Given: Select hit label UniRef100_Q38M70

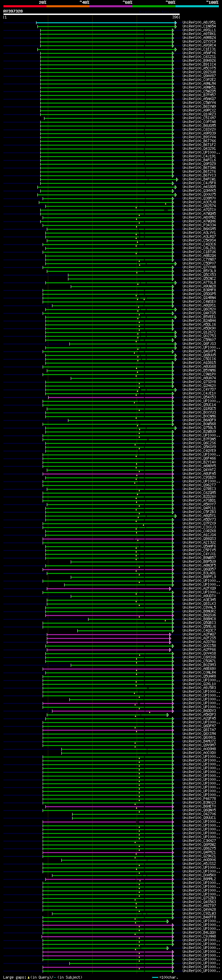Looking at the screenshot, I should pyautogui.click(x=199, y=198).
